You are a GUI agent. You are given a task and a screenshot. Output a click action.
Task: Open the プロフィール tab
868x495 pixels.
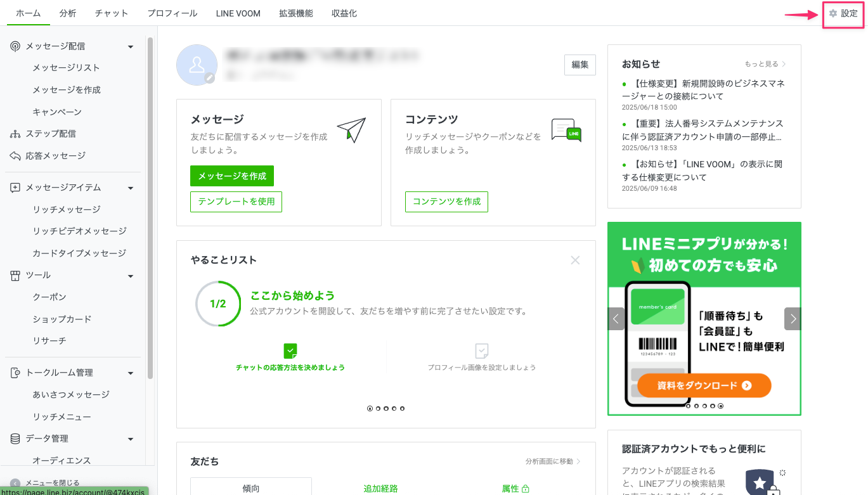(x=172, y=13)
